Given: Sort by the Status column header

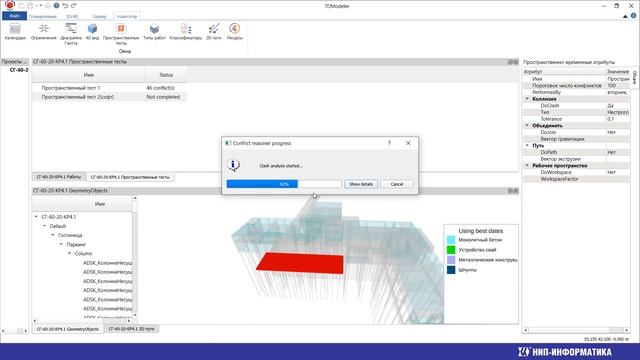Looking at the screenshot, I should (166, 75).
